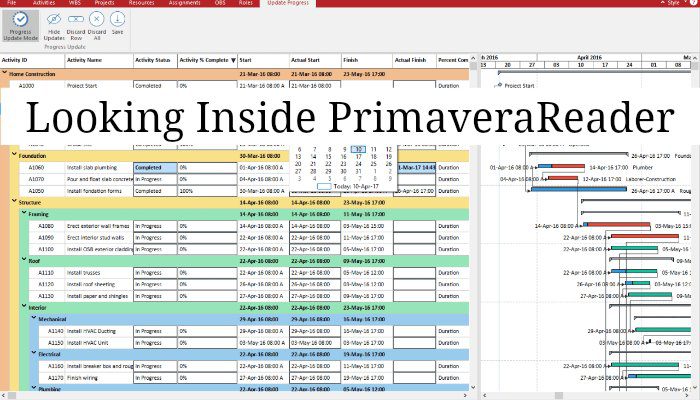Click the Save icon in Progress Update group
The image size is (700, 400).
click(117, 19)
